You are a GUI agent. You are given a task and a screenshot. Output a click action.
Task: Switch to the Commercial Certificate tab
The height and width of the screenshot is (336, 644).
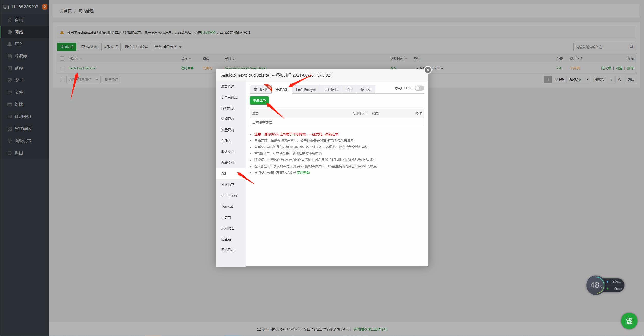[x=261, y=89]
